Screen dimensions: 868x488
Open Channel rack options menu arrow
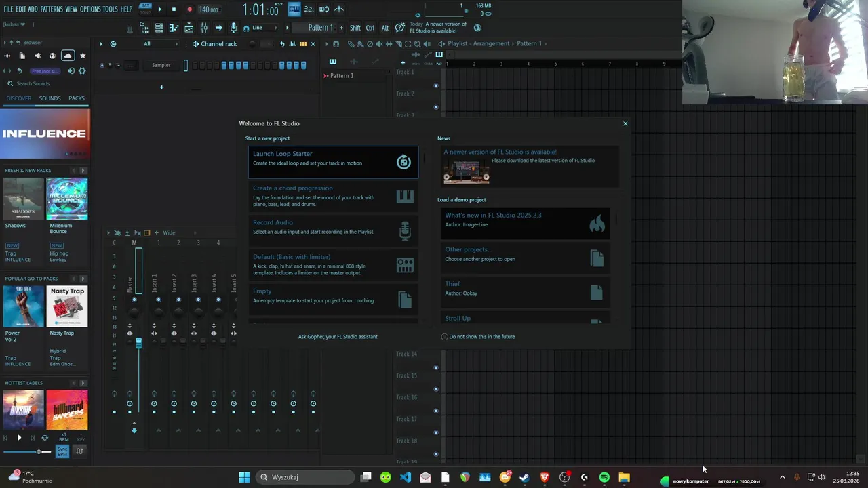[101, 44]
